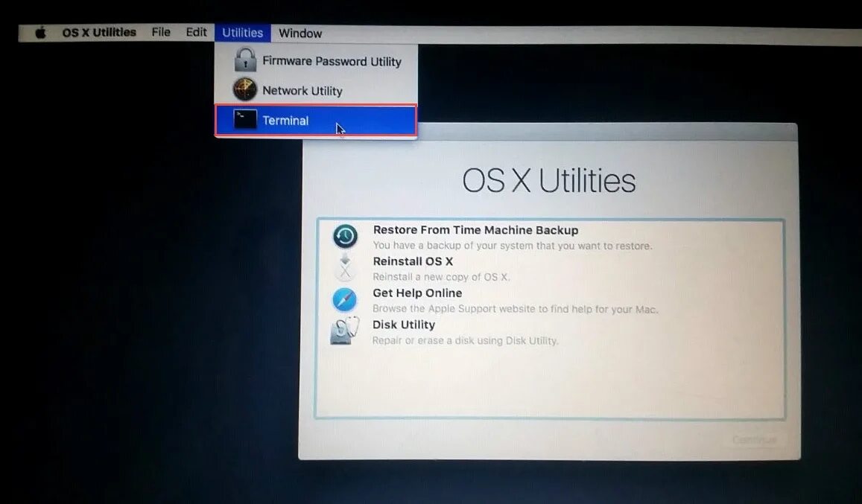Close the open Utilities menu
This screenshot has width=862, height=504.
pyautogui.click(x=242, y=33)
